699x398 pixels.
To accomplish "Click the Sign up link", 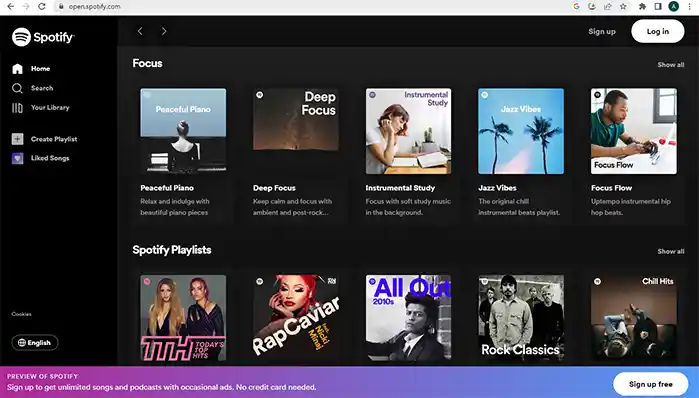I will 602,31.
